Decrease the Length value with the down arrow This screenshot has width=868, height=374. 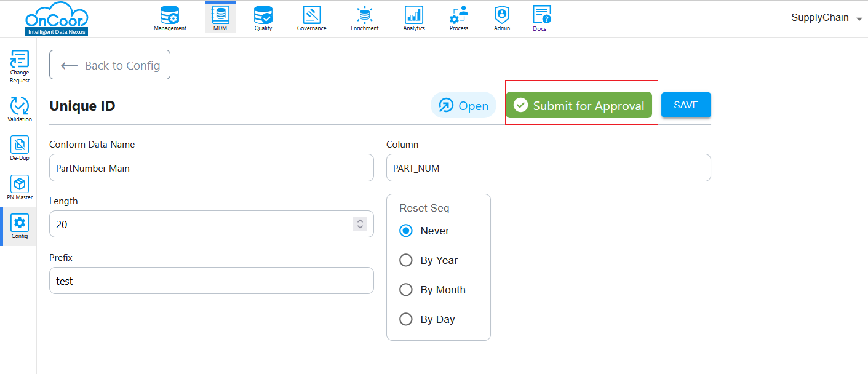(x=360, y=228)
